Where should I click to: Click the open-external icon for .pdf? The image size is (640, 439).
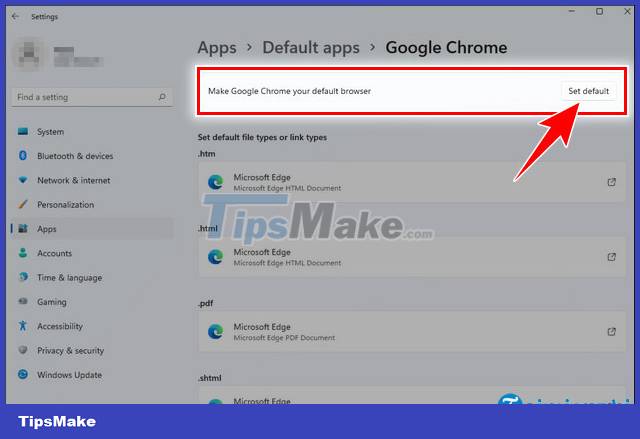click(x=611, y=331)
